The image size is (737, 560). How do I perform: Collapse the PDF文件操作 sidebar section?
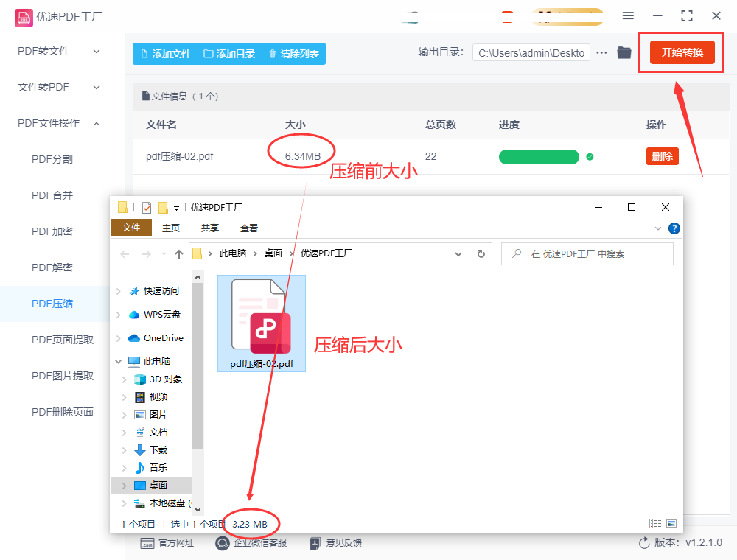click(59, 124)
